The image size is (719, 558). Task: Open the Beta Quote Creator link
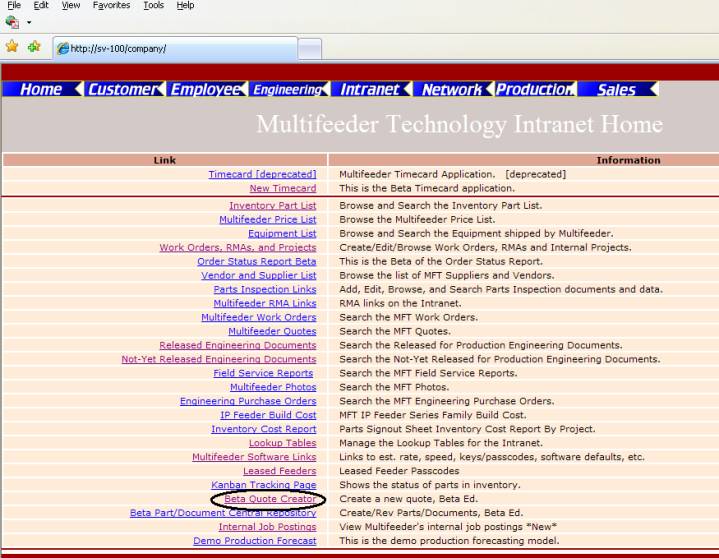click(x=270, y=499)
